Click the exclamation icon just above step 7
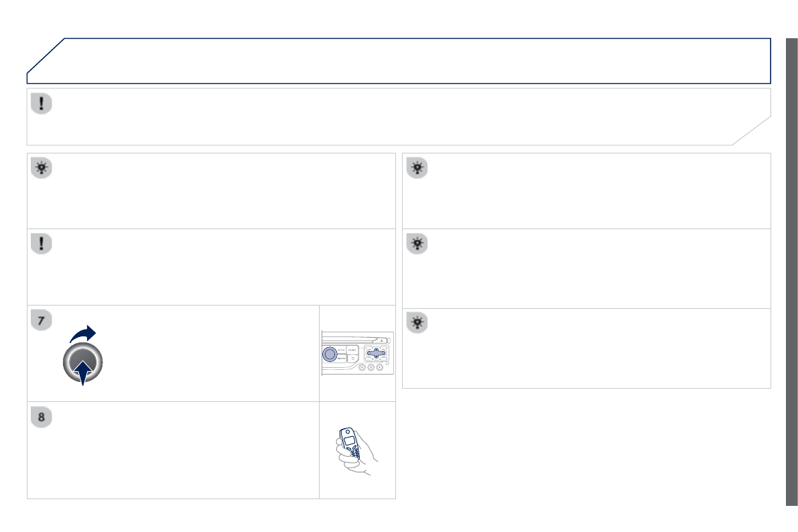This screenshot has width=798, height=532. [x=41, y=244]
